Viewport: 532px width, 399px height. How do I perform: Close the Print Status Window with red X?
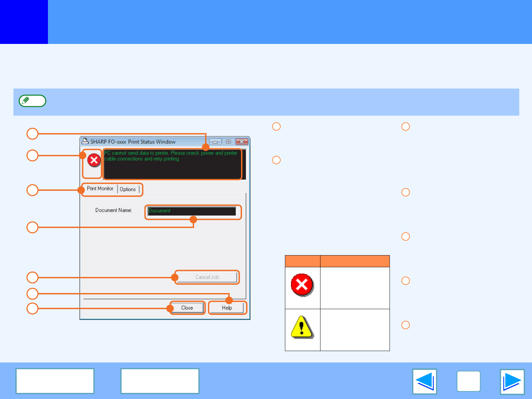tap(242, 142)
